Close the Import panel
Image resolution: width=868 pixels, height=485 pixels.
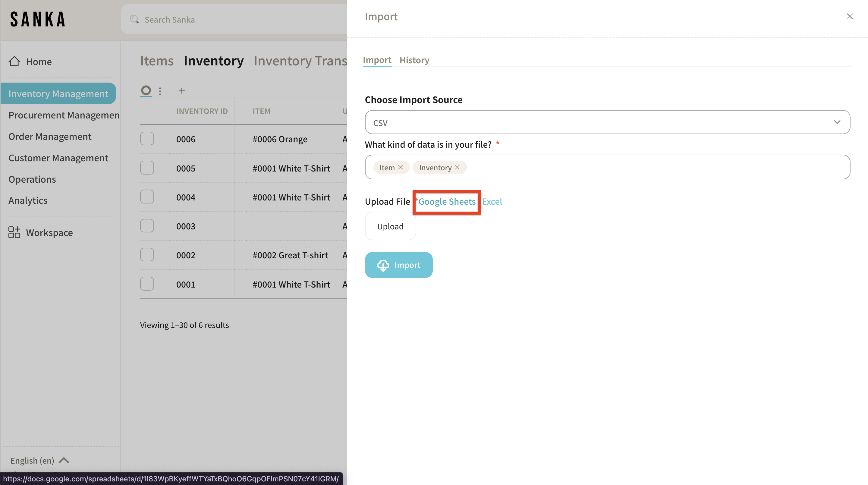[850, 17]
